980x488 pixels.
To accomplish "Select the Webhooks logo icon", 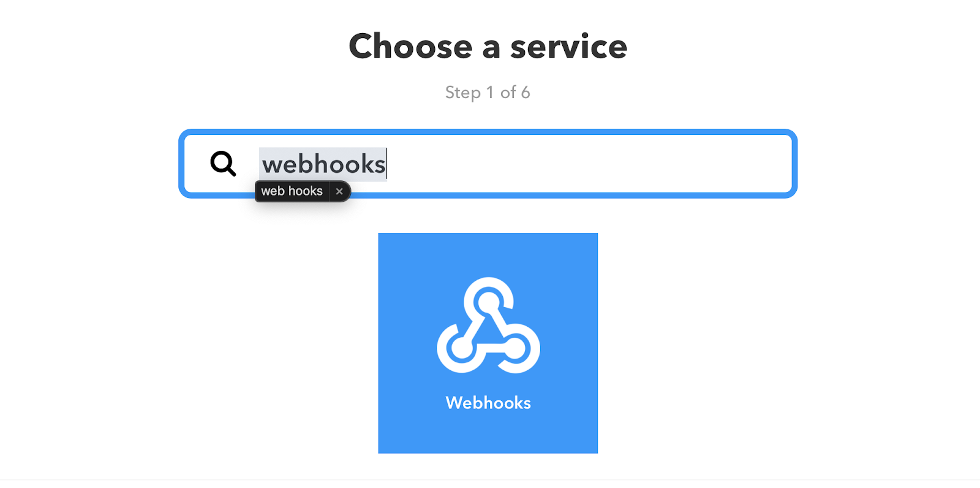I will [488, 325].
